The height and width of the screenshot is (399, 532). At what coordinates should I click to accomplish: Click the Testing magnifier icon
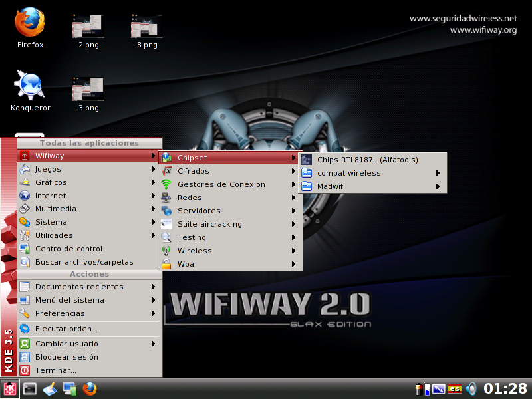tap(166, 237)
